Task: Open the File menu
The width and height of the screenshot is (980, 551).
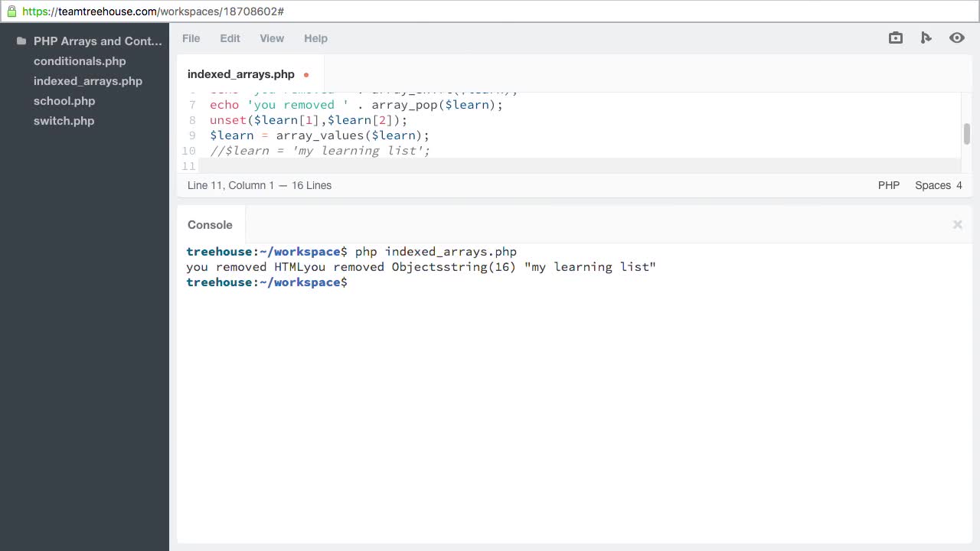Action: coord(191,38)
